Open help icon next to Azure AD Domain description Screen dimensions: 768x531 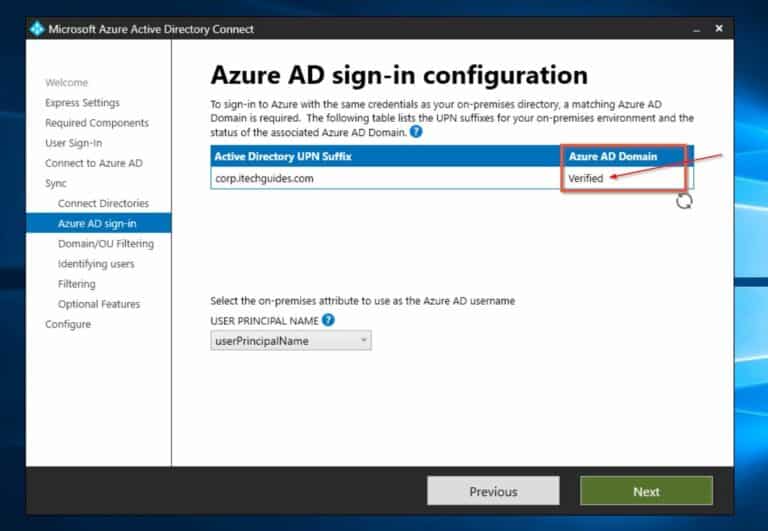pyautogui.click(x=416, y=132)
